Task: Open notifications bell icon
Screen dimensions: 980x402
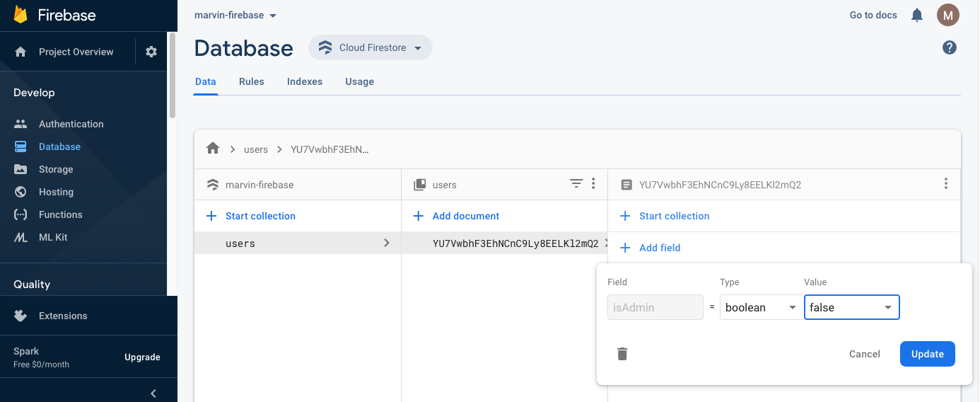Action: pos(917,15)
